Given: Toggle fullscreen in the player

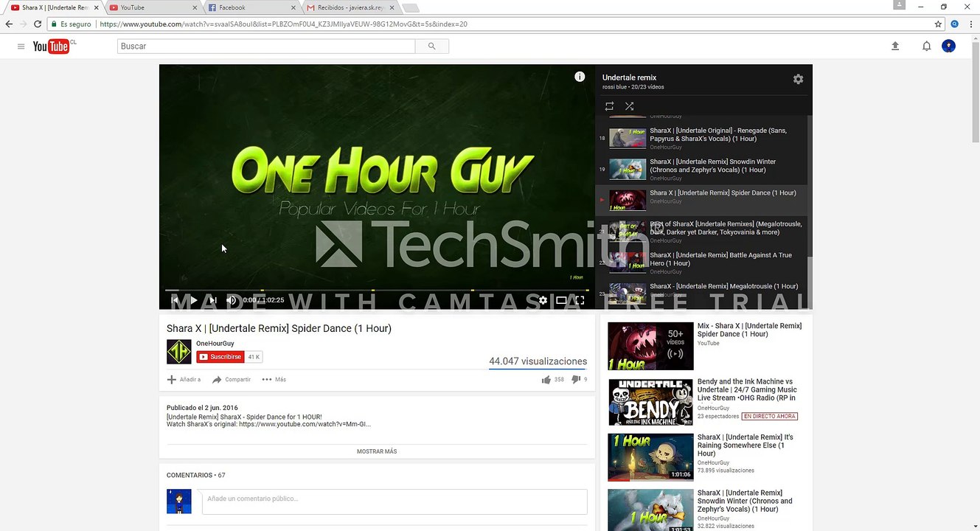Looking at the screenshot, I should pos(580,300).
